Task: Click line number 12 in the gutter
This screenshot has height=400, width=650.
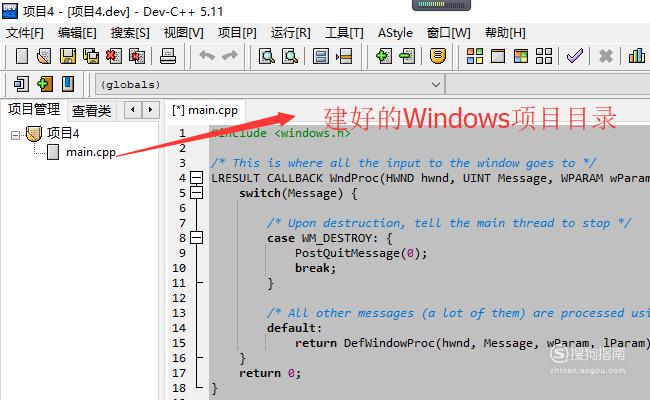Action: (179, 298)
